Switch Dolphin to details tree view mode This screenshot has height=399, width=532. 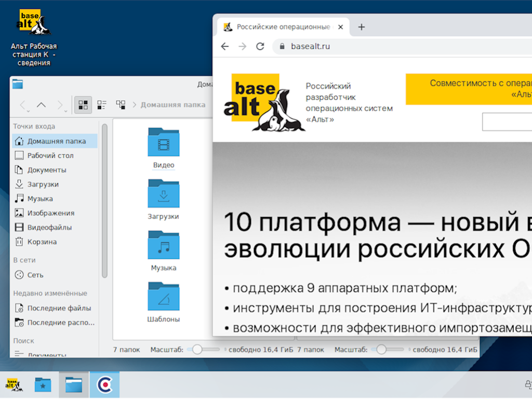coord(121,105)
